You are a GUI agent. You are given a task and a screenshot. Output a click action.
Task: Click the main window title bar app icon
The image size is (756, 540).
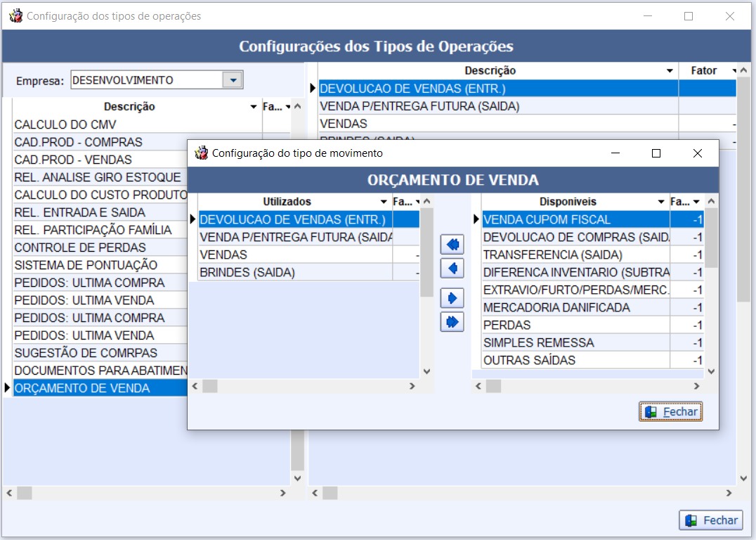click(15, 15)
